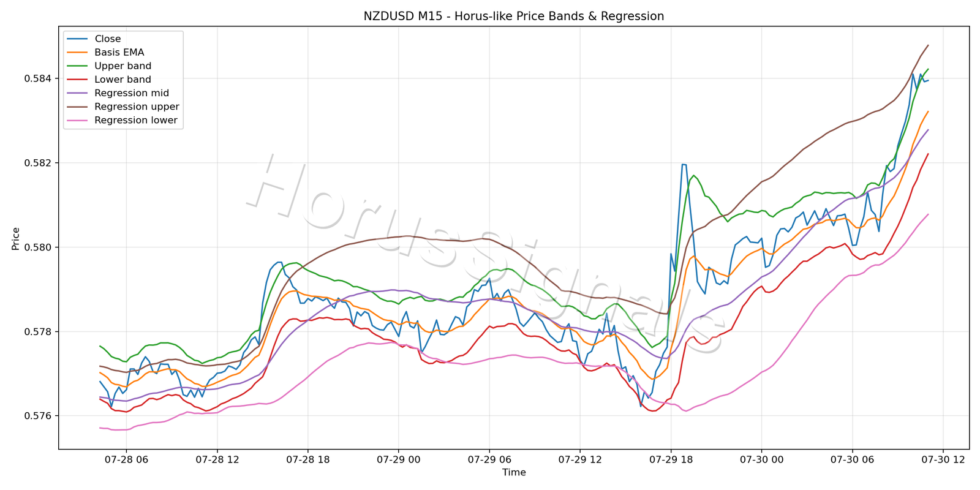Click the 0.582 y-axis tick label

point(38,163)
